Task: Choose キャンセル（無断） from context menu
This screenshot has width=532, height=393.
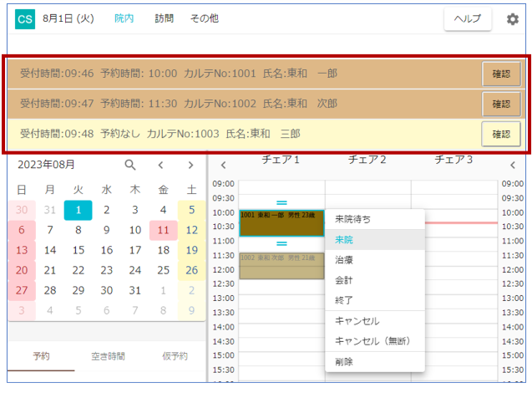Action: [x=372, y=340]
